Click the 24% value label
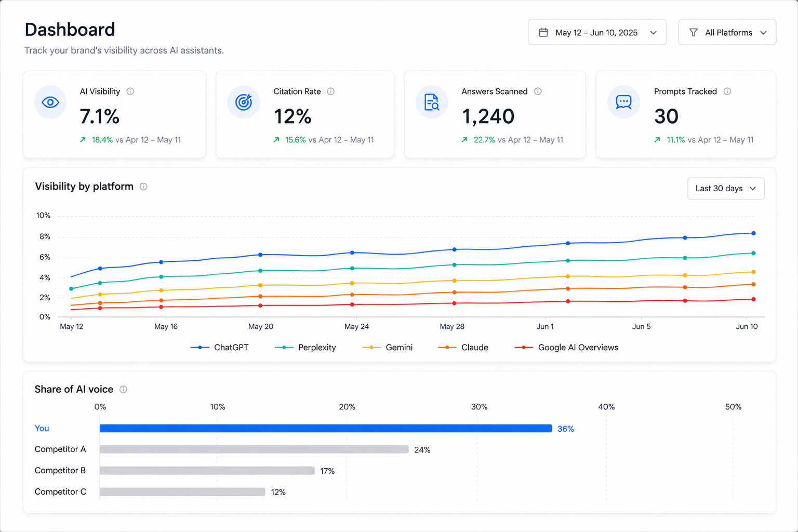Image resolution: width=798 pixels, height=532 pixels. point(422,450)
